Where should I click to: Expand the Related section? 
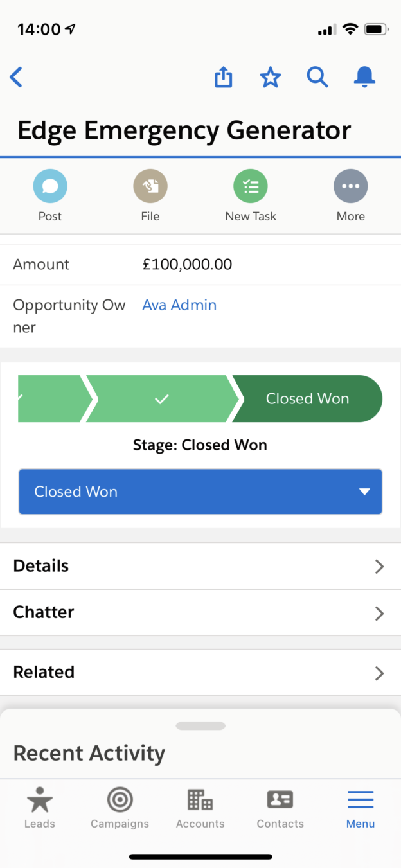click(201, 672)
